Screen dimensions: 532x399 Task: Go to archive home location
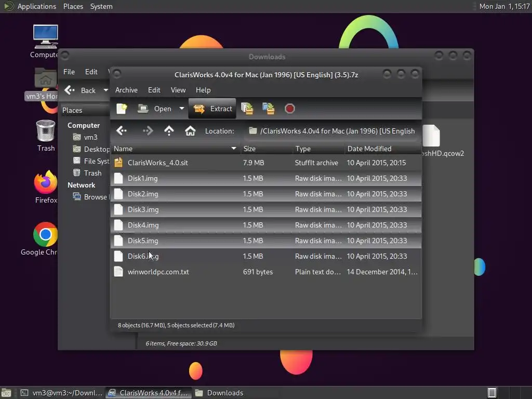pyautogui.click(x=190, y=131)
